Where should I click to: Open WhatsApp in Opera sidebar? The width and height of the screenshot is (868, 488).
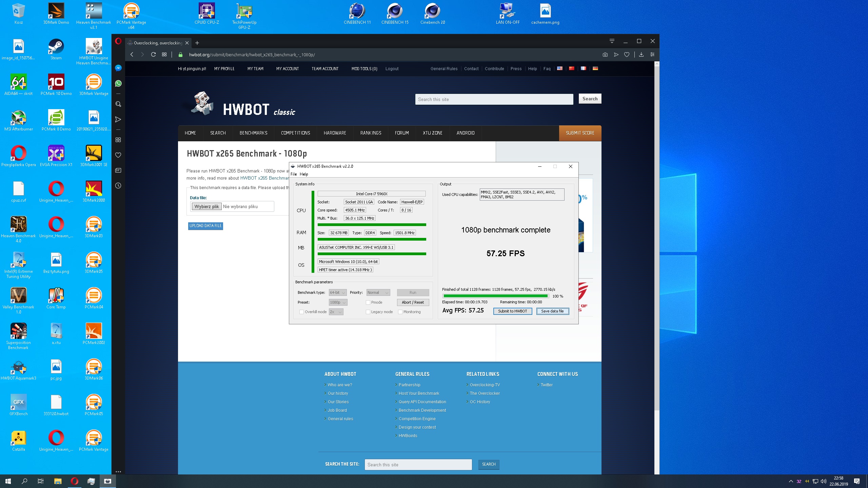pyautogui.click(x=118, y=83)
